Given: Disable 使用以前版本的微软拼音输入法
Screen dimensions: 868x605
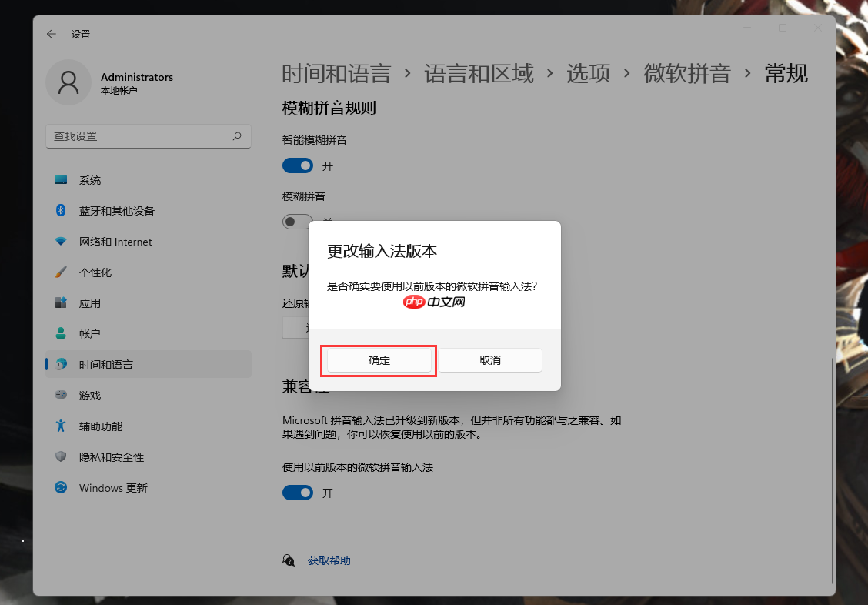Looking at the screenshot, I should (x=298, y=493).
